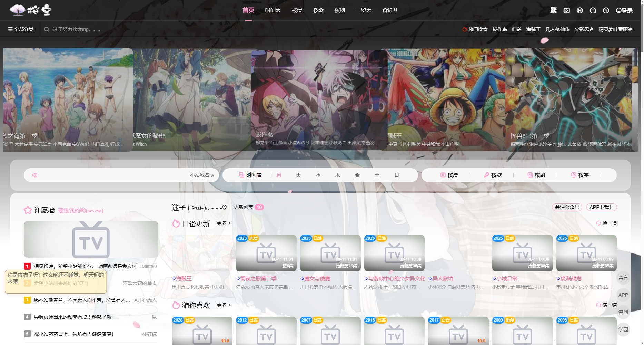Open the APP floating side button

(623, 295)
